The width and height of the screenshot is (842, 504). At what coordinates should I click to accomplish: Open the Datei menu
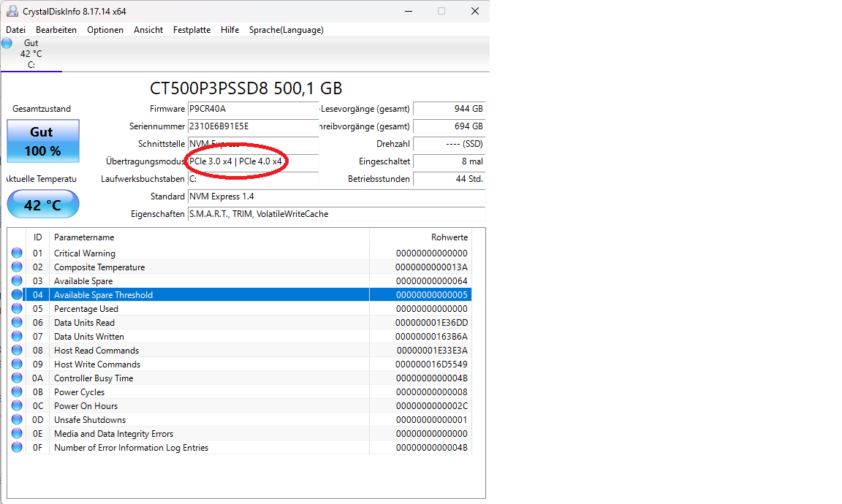[x=15, y=30]
